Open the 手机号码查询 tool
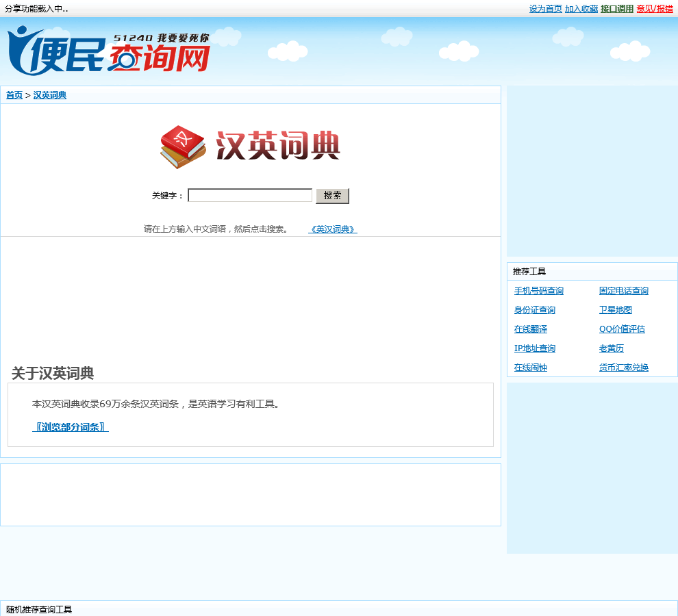 point(539,291)
